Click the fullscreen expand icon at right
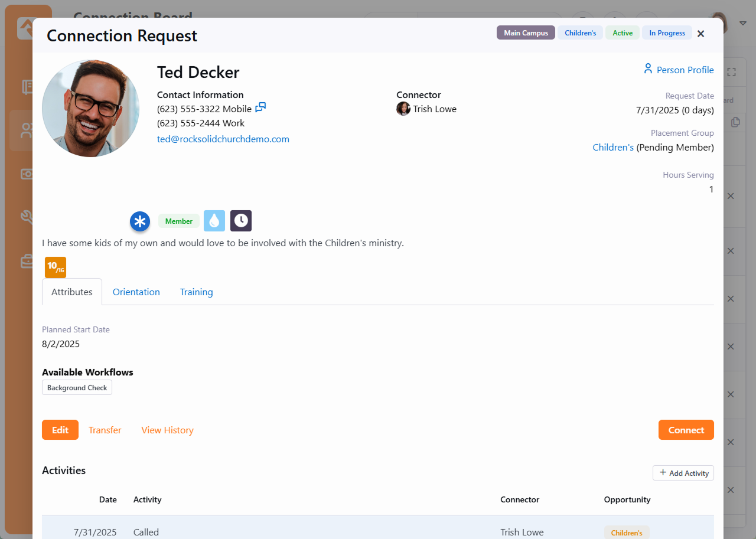 [731, 72]
